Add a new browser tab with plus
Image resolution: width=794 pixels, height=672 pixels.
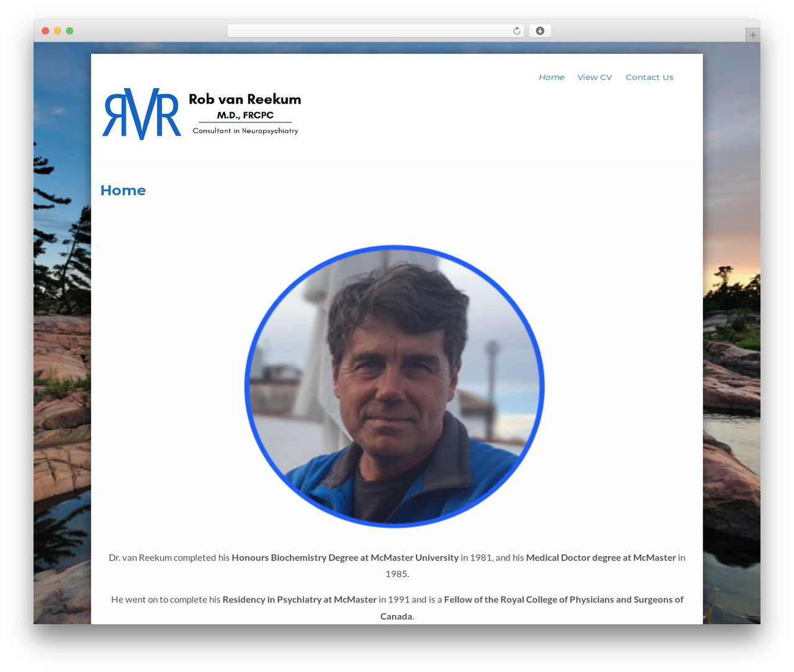[x=752, y=35]
